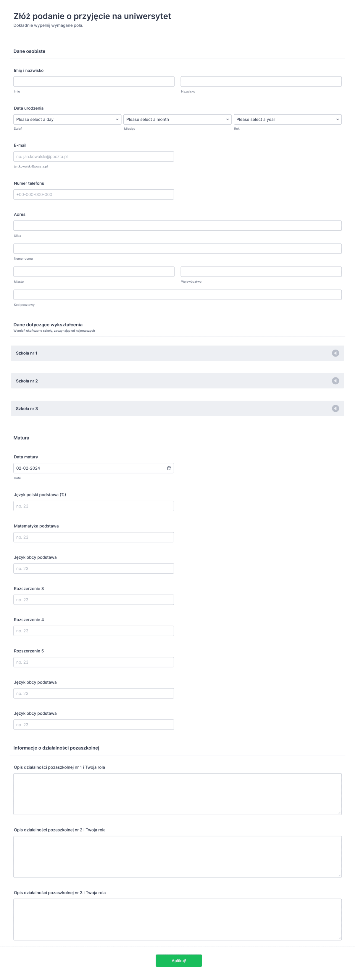Click the Rozszerzenie 3 score field
This screenshot has width=355, height=980.
pos(94,599)
